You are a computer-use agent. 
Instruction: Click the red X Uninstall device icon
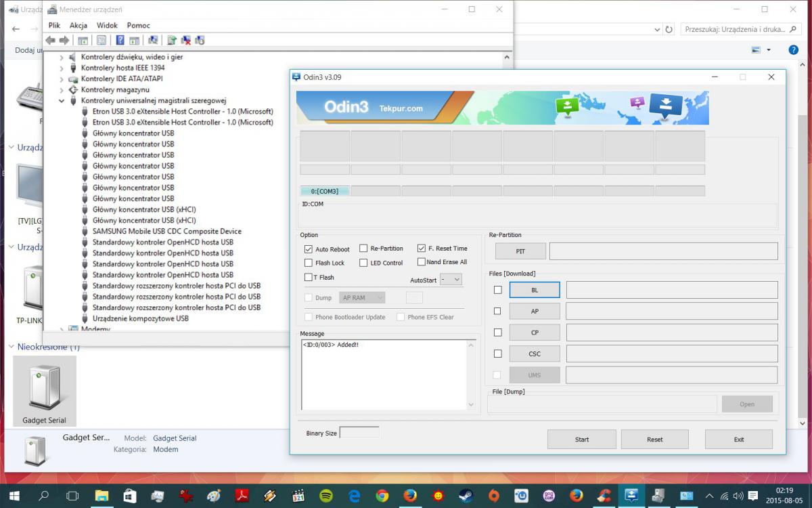185,41
